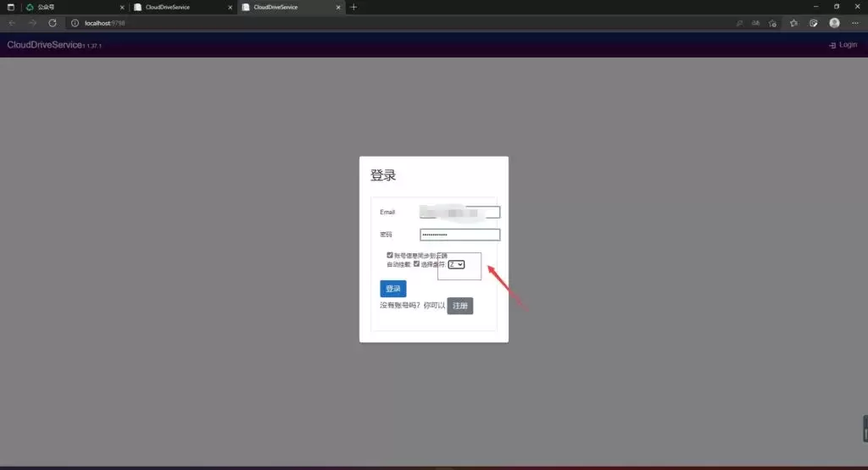The width and height of the screenshot is (868, 470).
Task: Click the CloudDriveService brand title
Action: [44, 45]
